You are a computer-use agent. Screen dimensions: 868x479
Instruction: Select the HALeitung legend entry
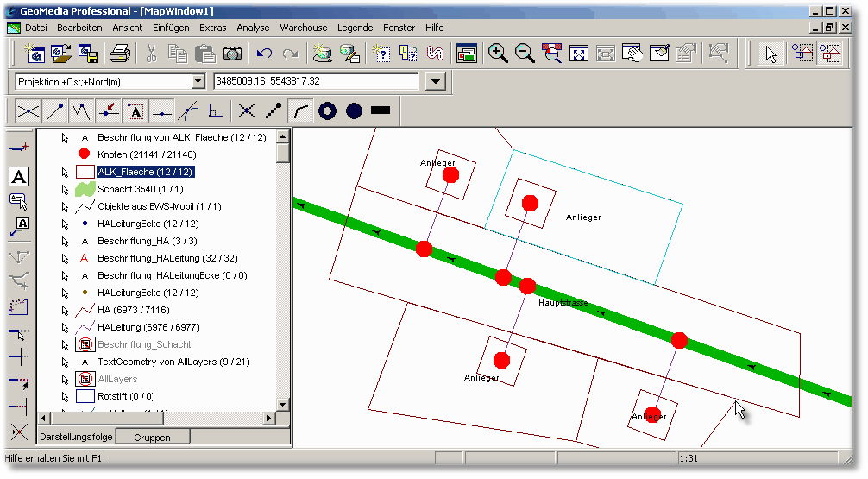pos(148,327)
